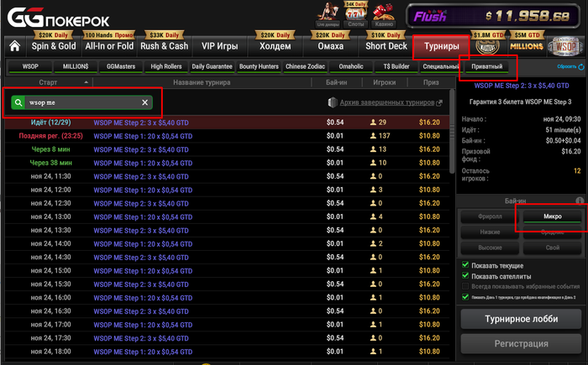Sort by the Приз column header
Image resolution: width=588 pixels, height=365 pixels.
point(431,82)
